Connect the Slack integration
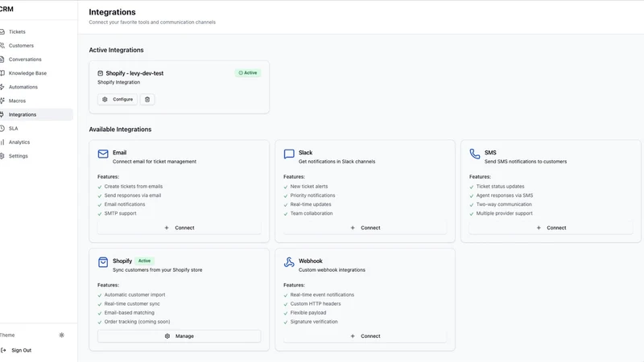 click(x=365, y=228)
